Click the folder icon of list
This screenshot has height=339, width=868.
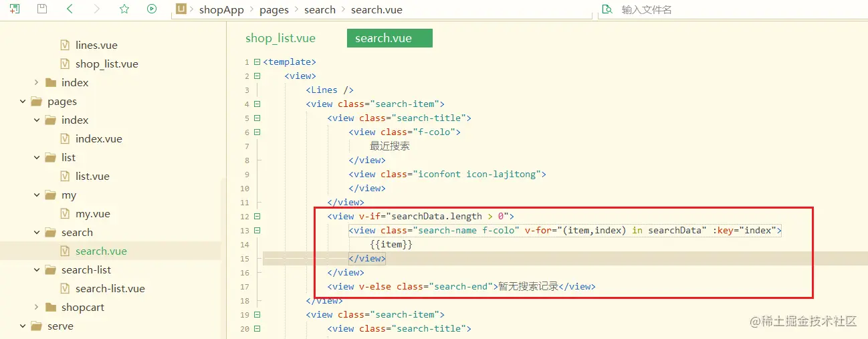click(50, 158)
